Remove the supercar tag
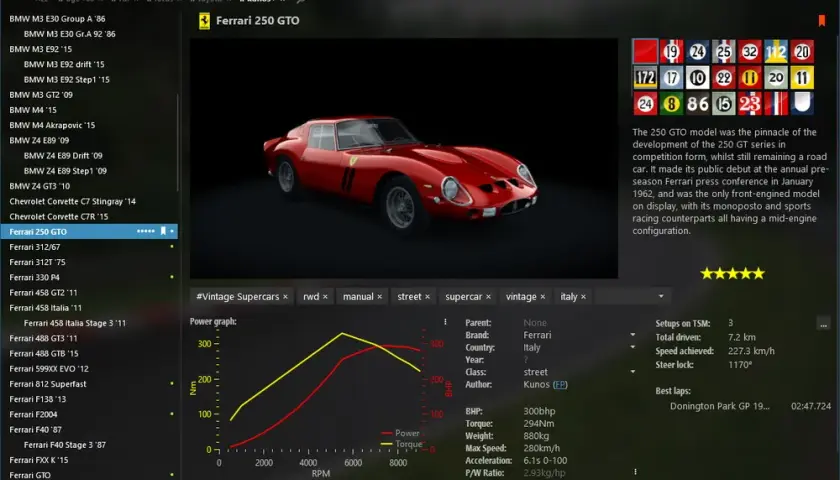The image size is (840, 480). (x=488, y=297)
